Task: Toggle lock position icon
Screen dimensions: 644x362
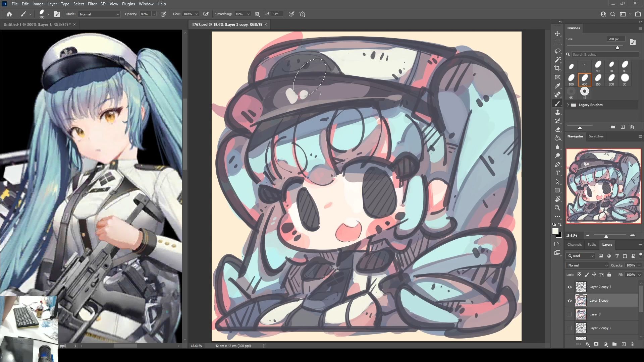Action: tap(594, 275)
